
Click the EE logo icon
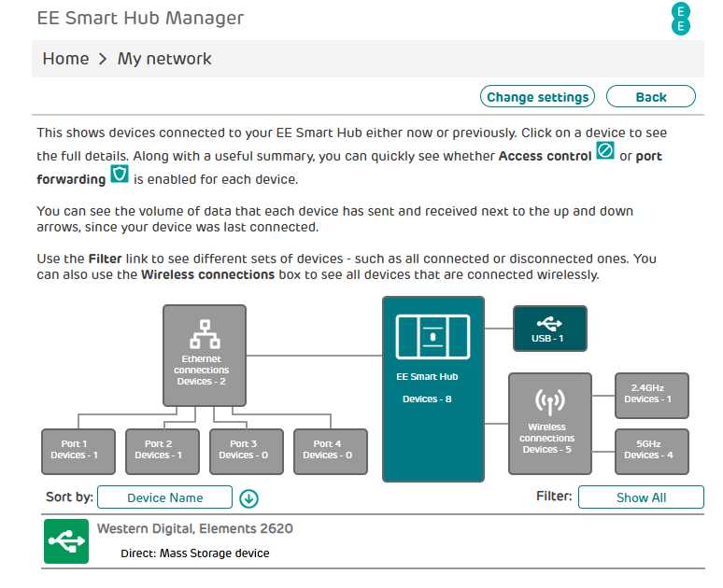(x=681, y=19)
